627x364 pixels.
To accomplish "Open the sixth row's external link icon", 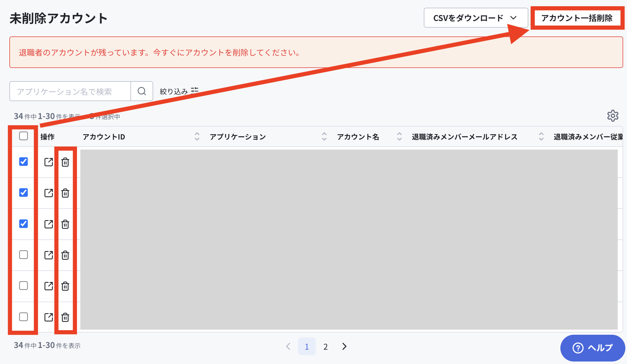I will pos(49,317).
